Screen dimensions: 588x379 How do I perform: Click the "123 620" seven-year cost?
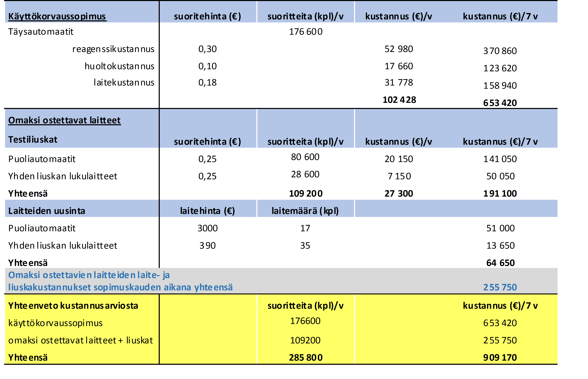coord(500,68)
